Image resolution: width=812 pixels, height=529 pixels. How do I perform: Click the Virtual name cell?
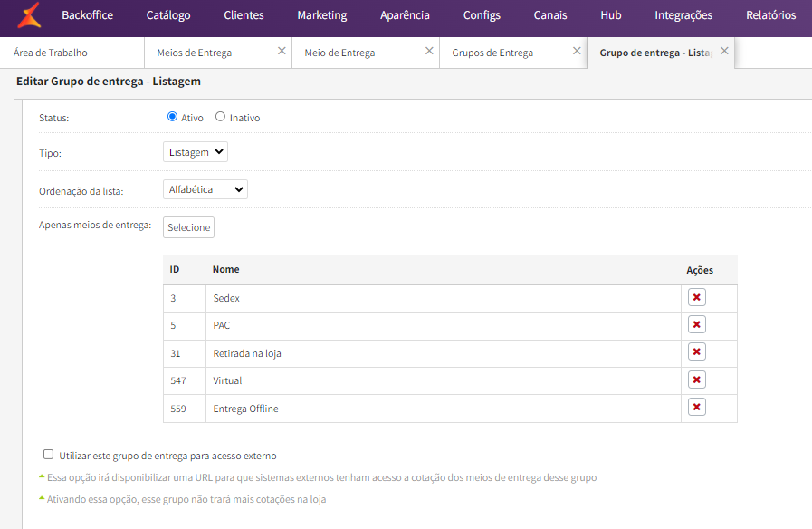[x=444, y=380]
